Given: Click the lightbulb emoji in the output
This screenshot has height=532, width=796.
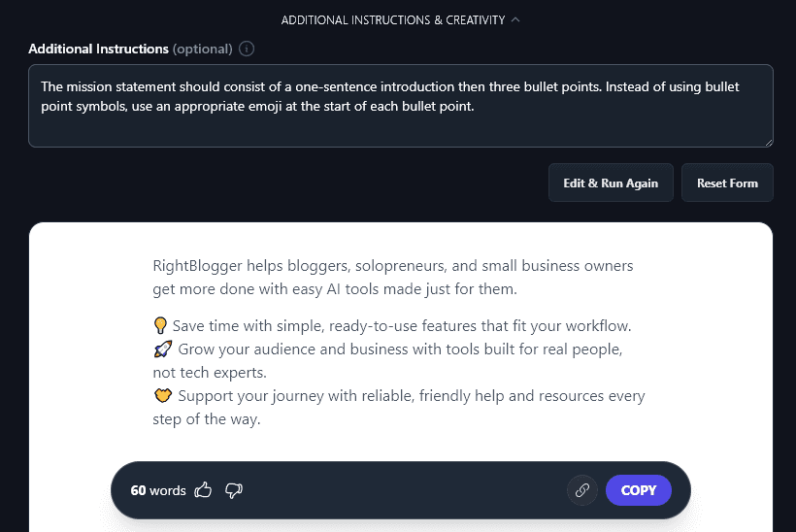Looking at the screenshot, I should (161, 325).
